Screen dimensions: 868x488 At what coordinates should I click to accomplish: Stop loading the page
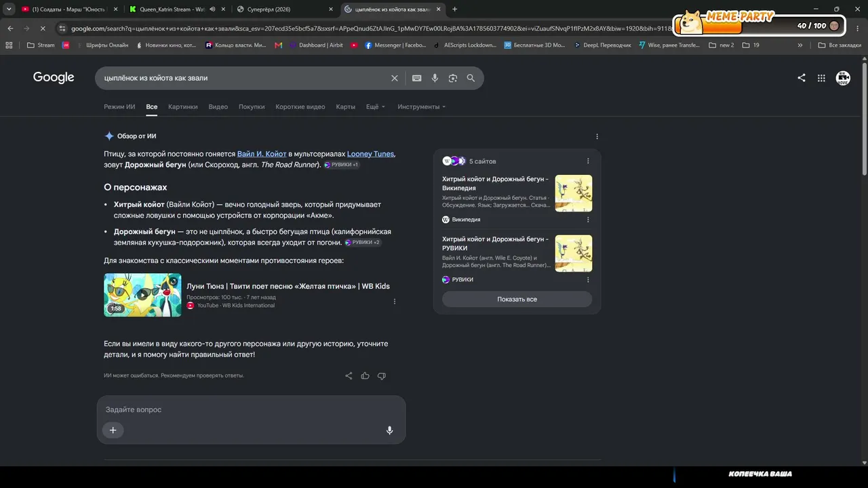(x=42, y=28)
